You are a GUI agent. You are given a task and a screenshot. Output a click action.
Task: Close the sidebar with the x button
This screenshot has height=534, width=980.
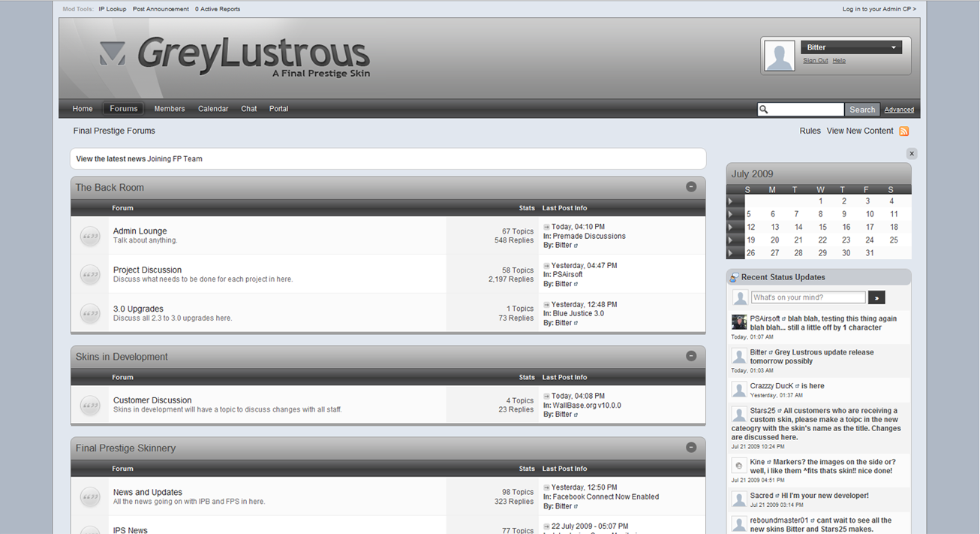[912, 153]
